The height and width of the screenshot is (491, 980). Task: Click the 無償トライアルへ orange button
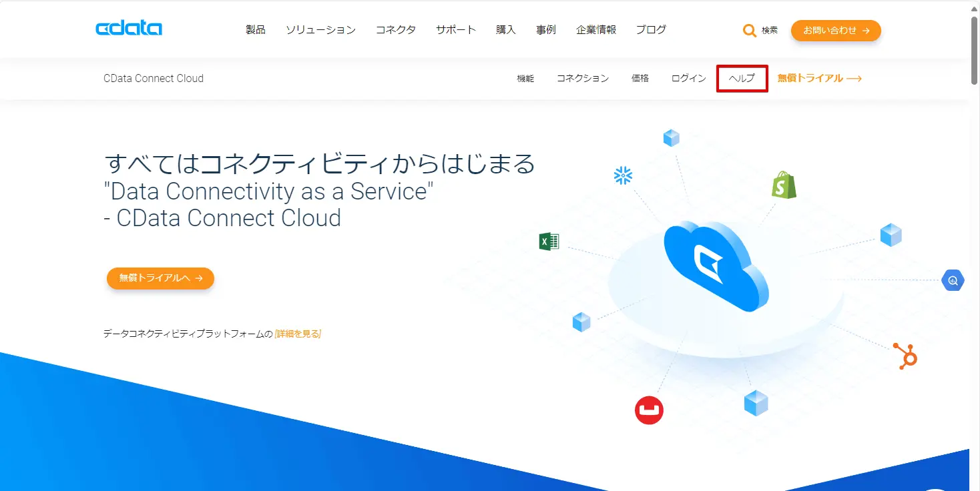click(x=160, y=278)
